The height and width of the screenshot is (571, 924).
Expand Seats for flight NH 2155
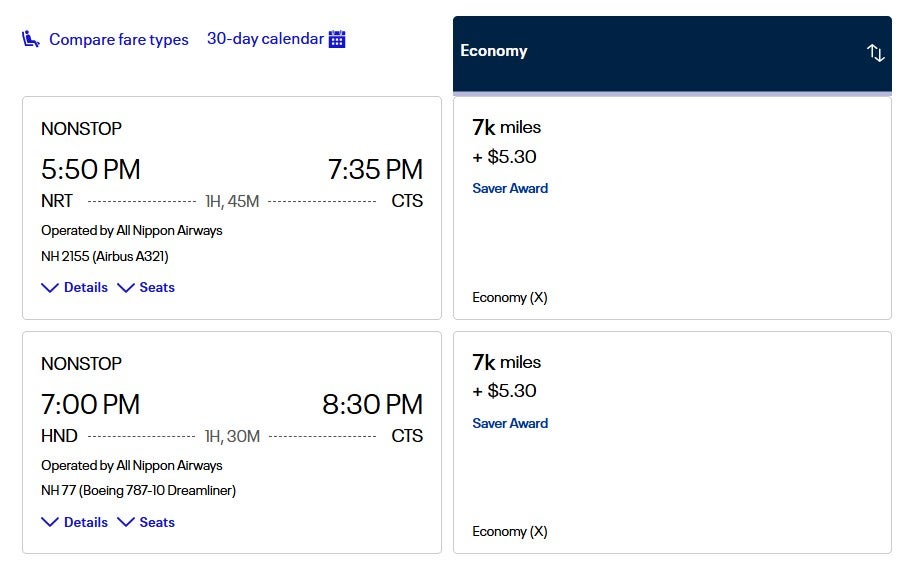click(x=146, y=287)
